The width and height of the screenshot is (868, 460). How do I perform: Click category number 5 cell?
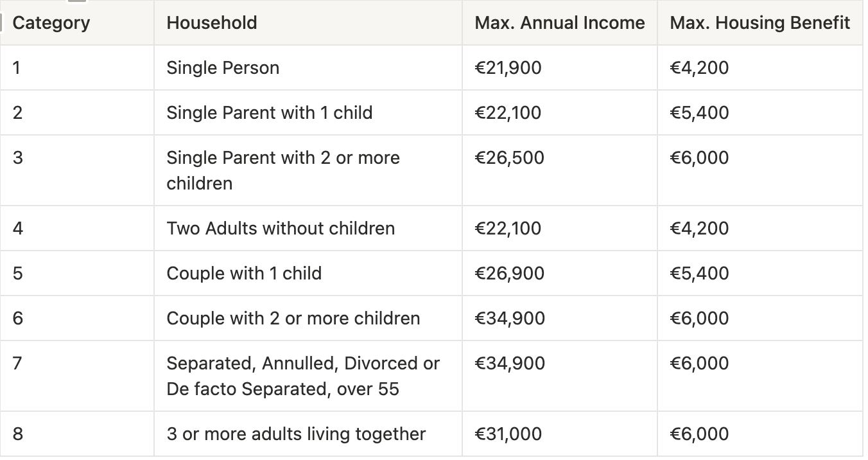(x=77, y=273)
